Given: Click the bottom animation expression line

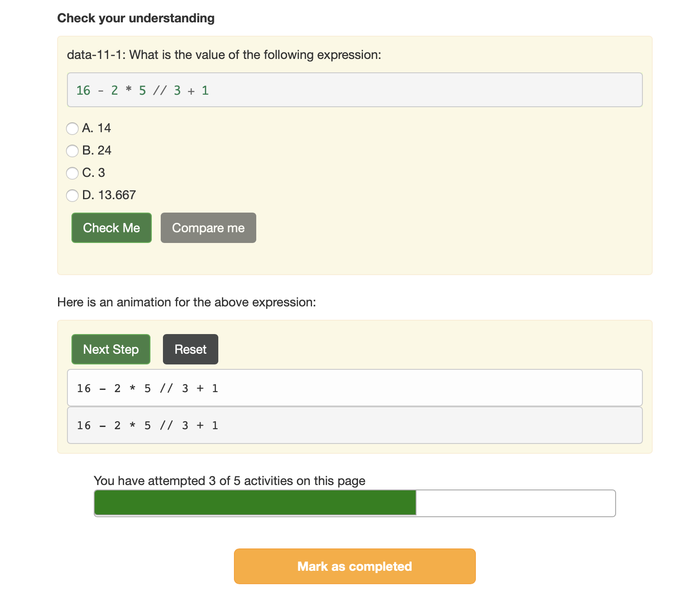Looking at the screenshot, I should click(x=355, y=425).
